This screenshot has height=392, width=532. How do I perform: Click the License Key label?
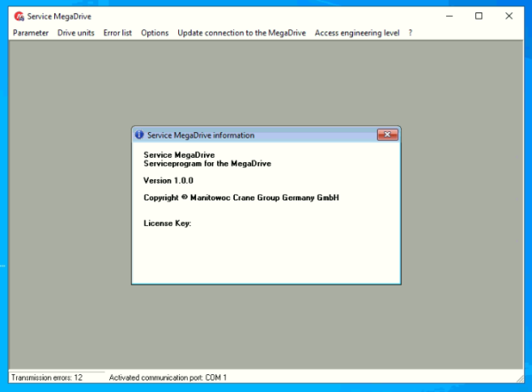coord(168,223)
